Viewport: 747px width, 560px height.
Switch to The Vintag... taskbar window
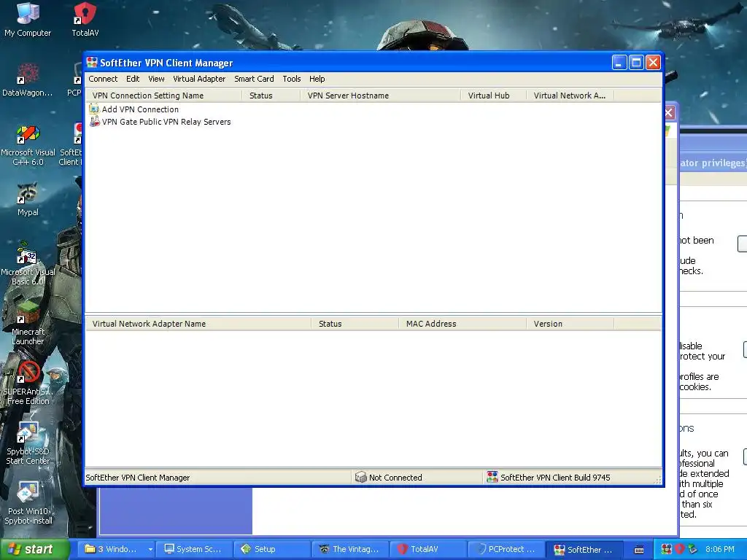[x=350, y=549]
